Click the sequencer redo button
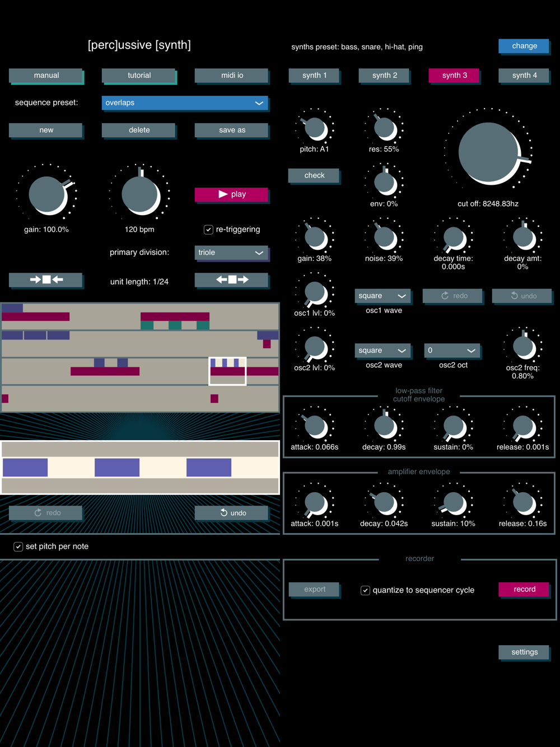 (46, 512)
